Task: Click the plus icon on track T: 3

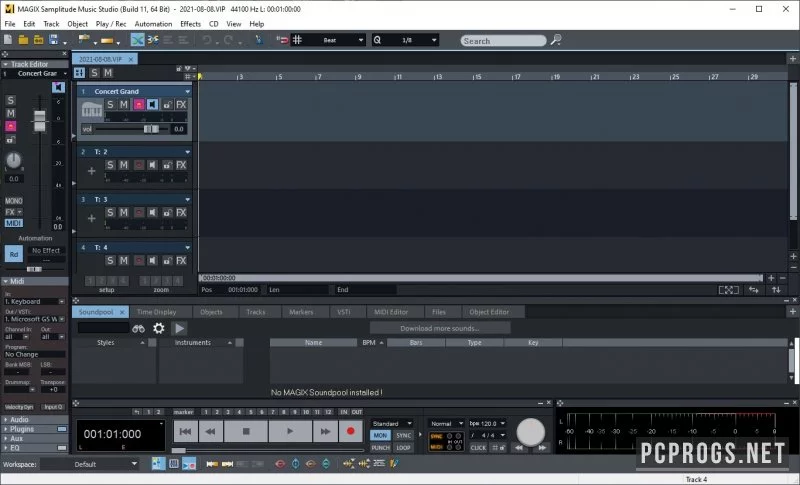Action: (91, 218)
